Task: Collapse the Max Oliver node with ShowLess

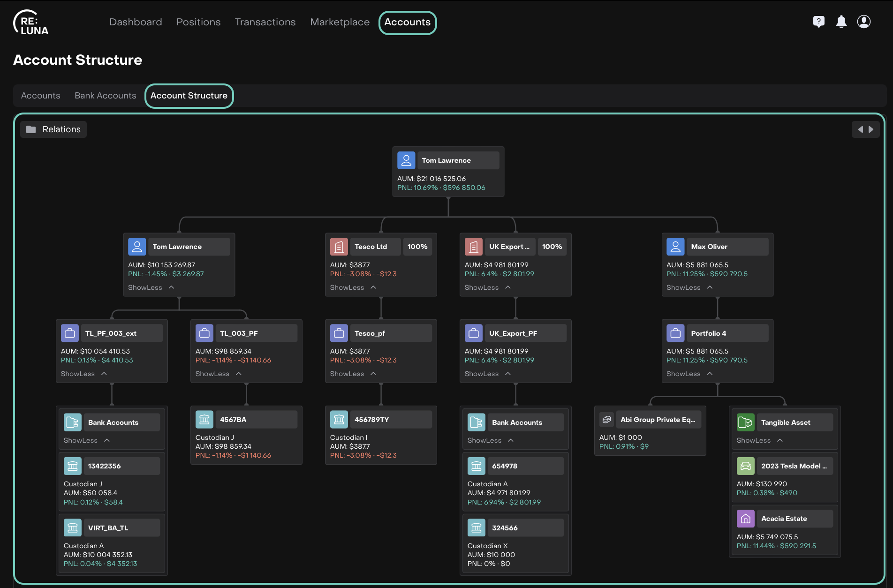Action: coord(689,287)
